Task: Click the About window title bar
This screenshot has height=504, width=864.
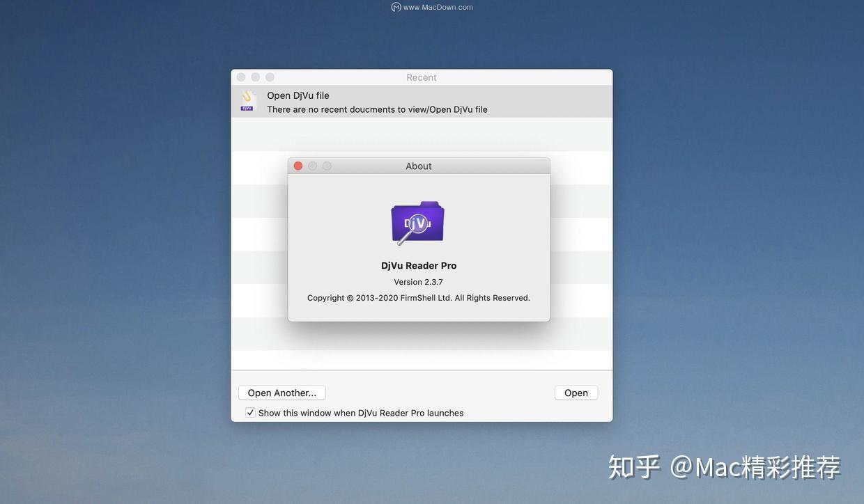Action: [x=418, y=166]
